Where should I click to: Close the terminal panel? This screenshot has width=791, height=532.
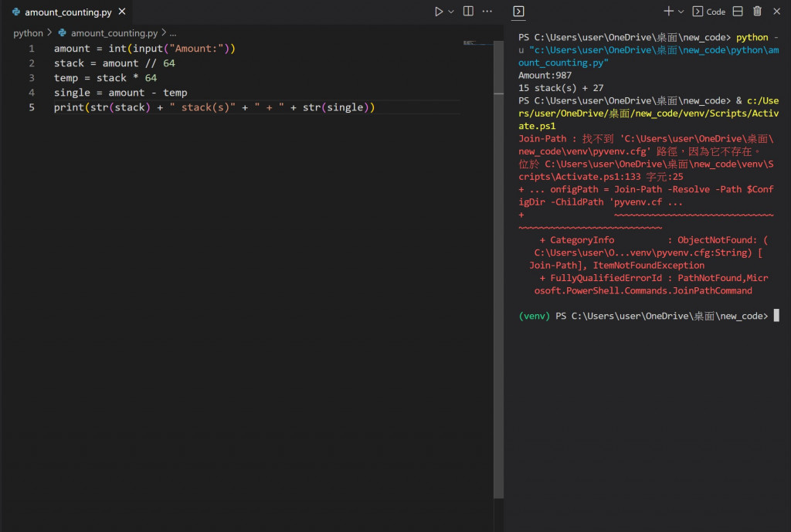pos(777,11)
